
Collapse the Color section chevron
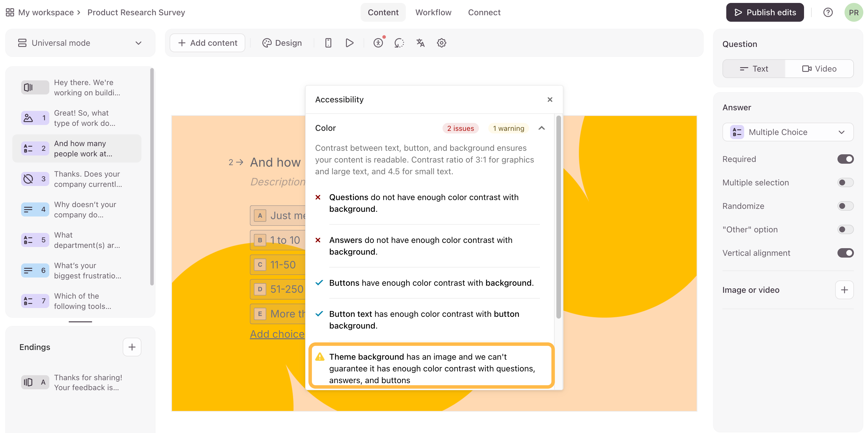[541, 128]
